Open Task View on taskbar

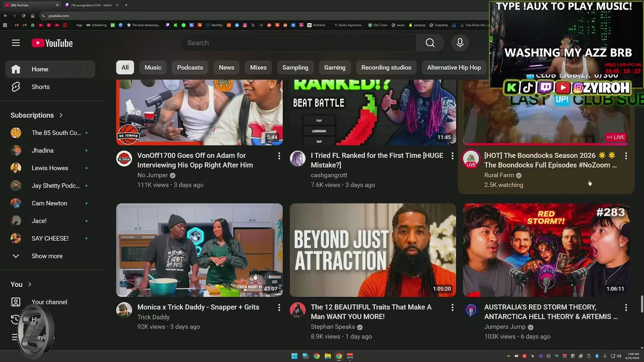tap(305, 356)
